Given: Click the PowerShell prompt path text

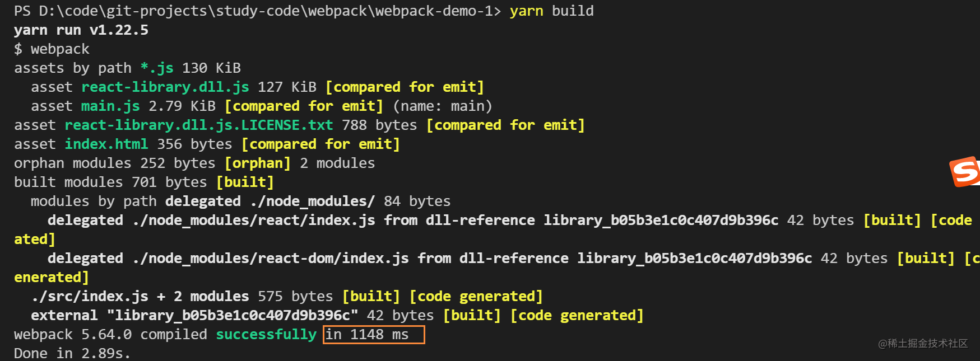Looking at the screenshot, I should [x=258, y=11].
